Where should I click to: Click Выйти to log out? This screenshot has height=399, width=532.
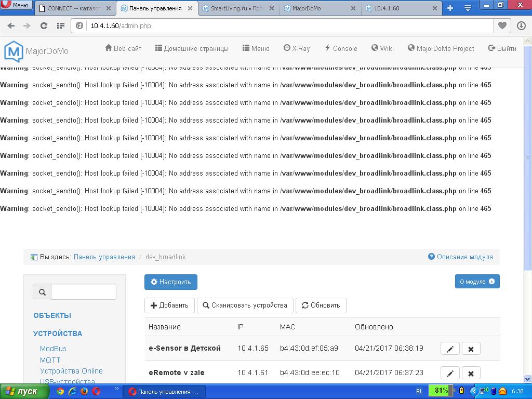502,48
